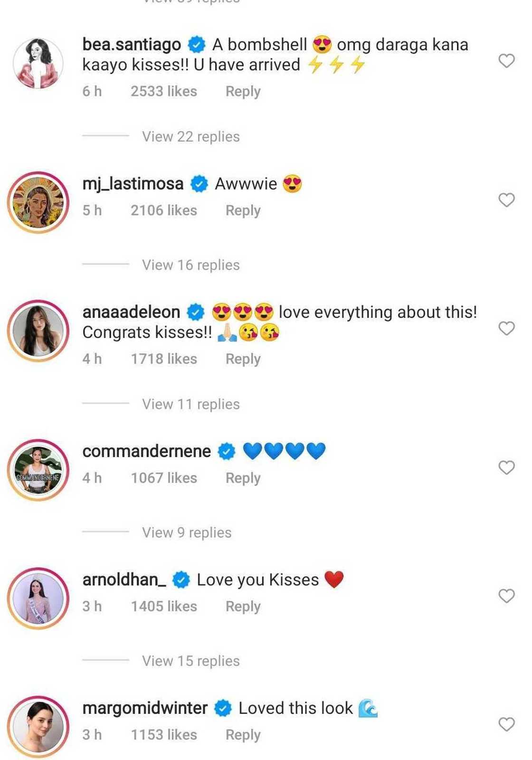Reply to arnoldhan_'s comment

point(243,606)
